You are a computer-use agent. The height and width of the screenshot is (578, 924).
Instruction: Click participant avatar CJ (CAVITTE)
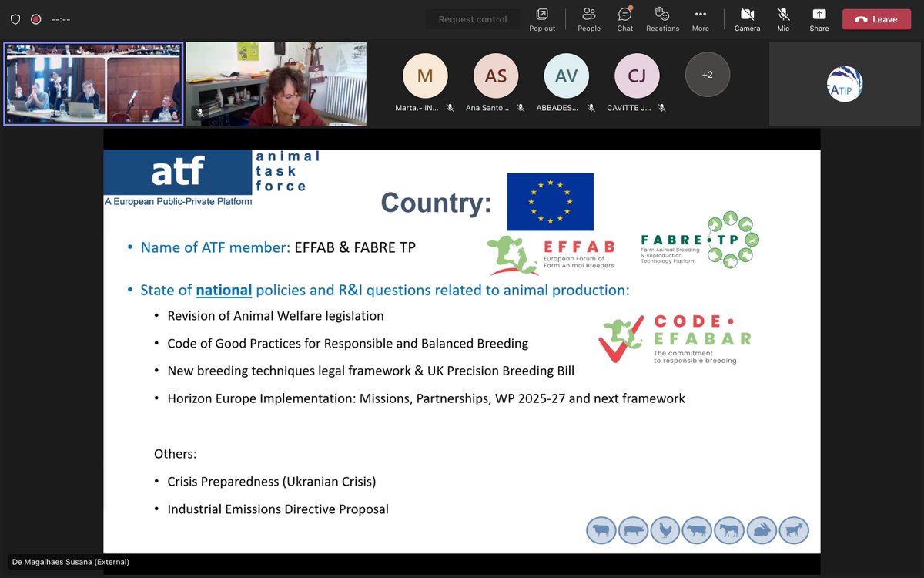[637, 76]
